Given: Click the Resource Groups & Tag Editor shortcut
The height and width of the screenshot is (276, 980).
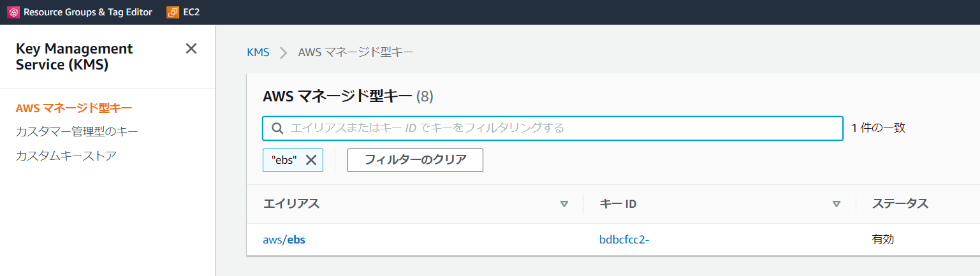Looking at the screenshot, I should tap(80, 12).
